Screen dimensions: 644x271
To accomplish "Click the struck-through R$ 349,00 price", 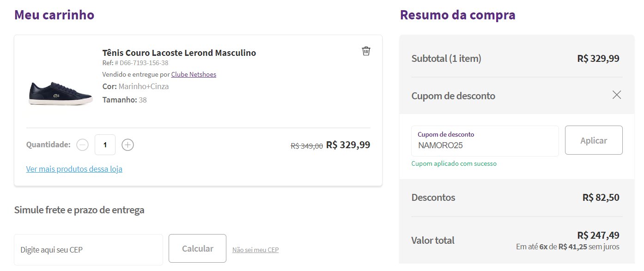I will 307,146.
